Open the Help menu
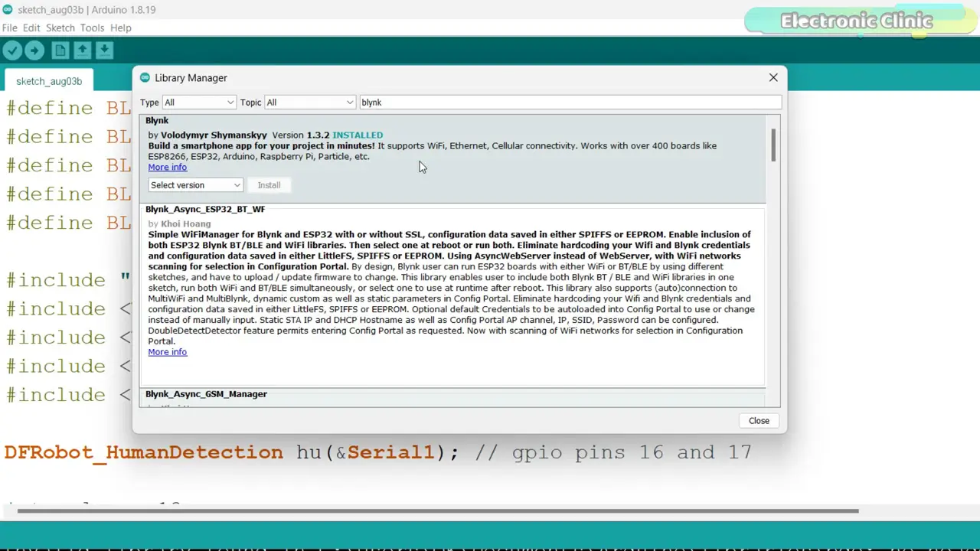Viewport: 980px width, 551px height. (120, 28)
